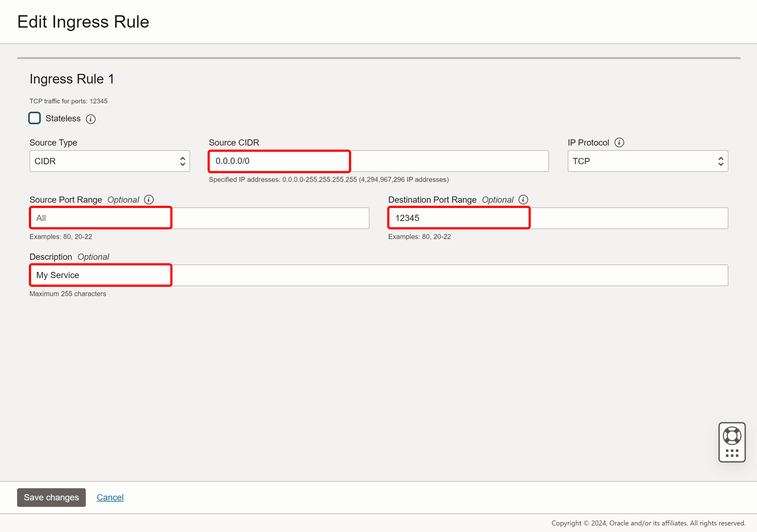This screenshot has height=532, width=757.
Task: Click the Description text field
Action: point(378,275)
